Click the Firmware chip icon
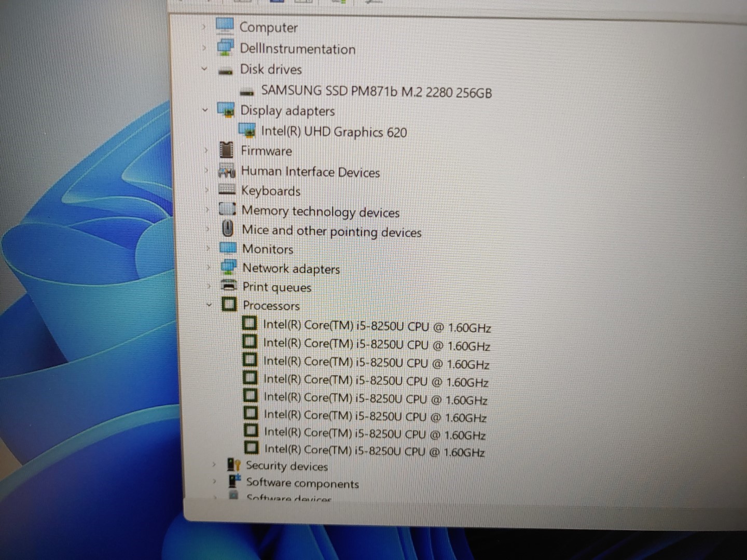747x560 pixels. pyautogui.click(x=227, y=150)
